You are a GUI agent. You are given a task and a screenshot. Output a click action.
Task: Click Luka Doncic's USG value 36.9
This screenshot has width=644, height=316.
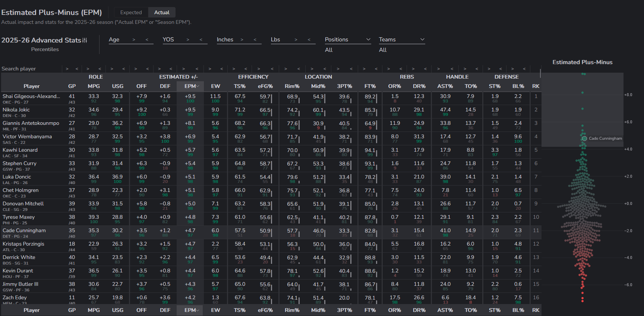tap(117, 177)
